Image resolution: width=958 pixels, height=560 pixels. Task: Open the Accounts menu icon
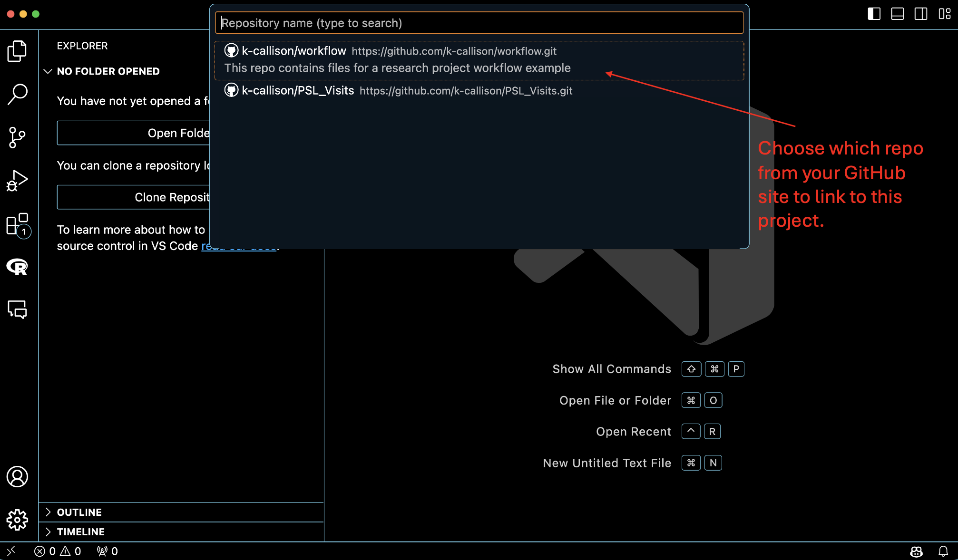[17, 476]
